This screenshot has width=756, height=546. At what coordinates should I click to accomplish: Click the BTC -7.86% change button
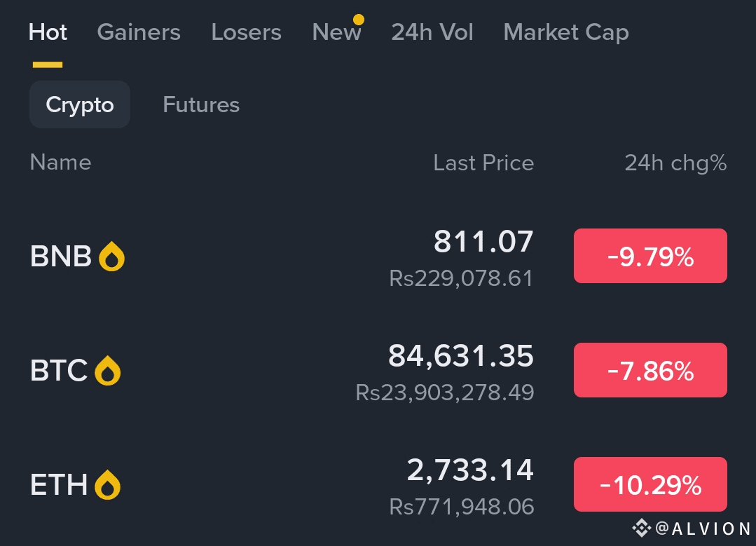pos(650,370)
